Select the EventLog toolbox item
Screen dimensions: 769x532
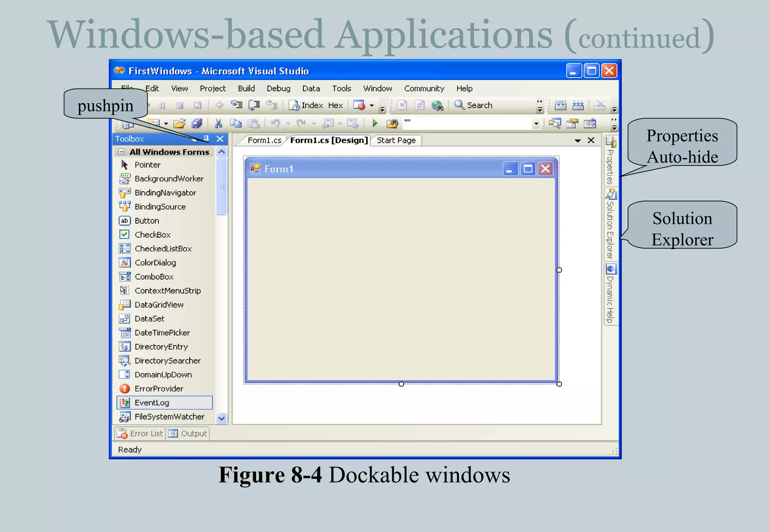point(164,403)
